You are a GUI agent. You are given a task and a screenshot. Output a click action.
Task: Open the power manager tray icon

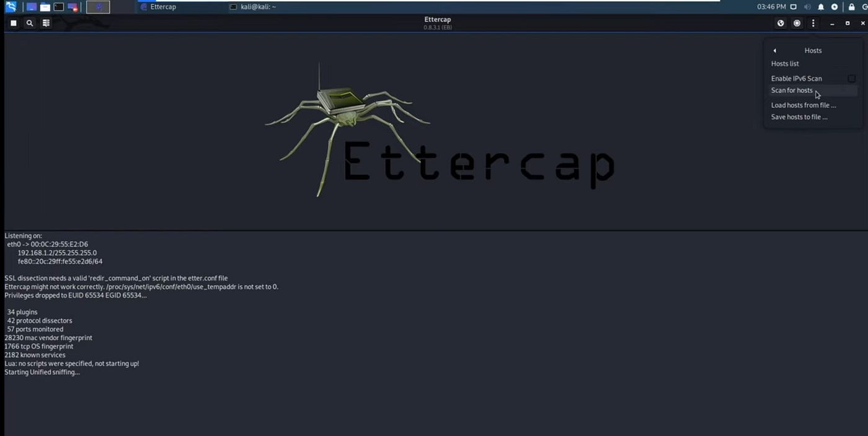[x=835, y=7]
